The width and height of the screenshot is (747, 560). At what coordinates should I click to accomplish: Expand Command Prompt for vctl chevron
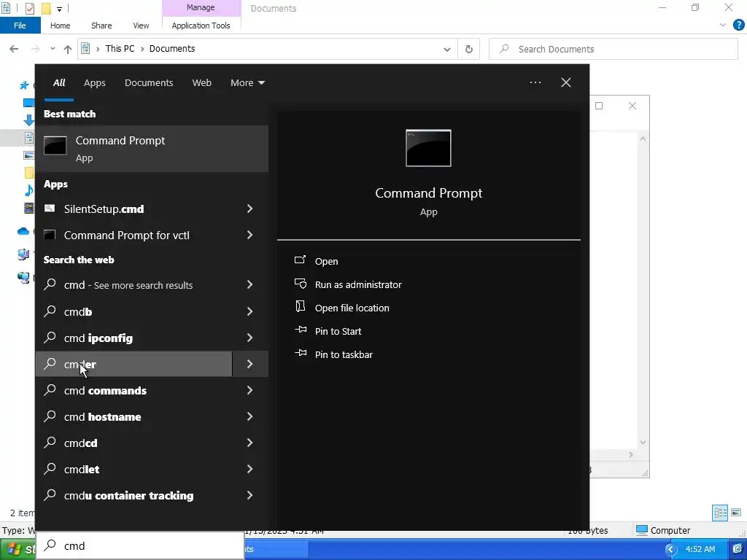pyautogui.click(x=249, y=235)
